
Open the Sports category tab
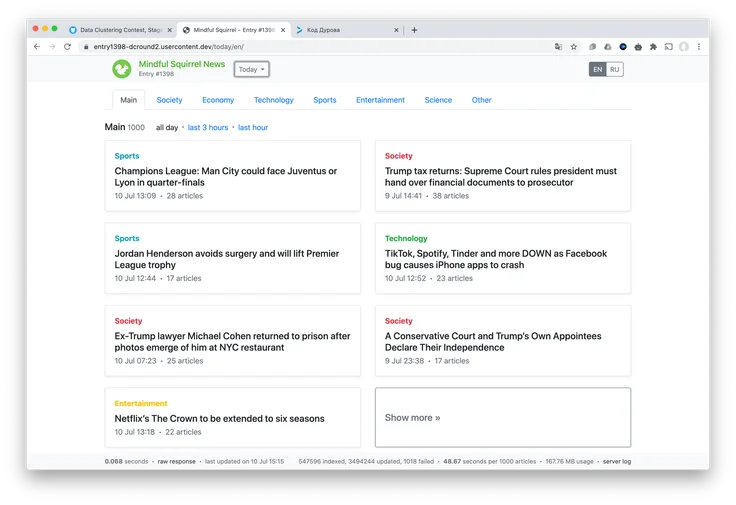click(x=325, y=100)
